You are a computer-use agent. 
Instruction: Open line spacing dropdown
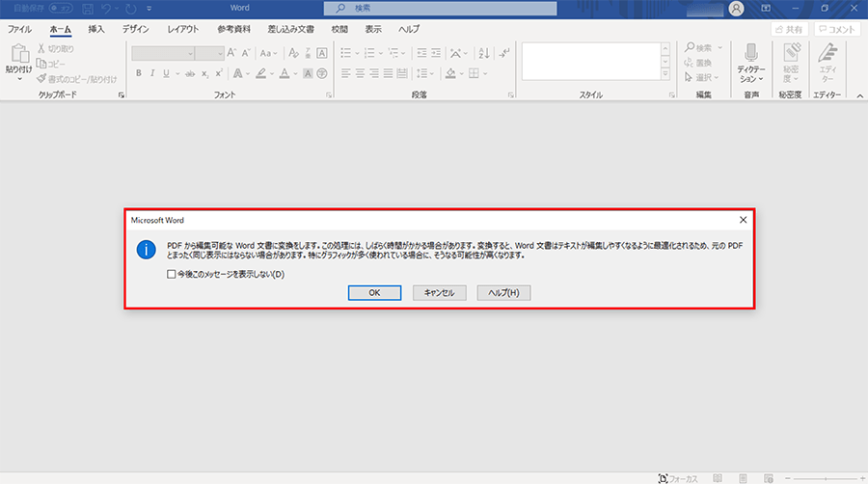[x=425, y=73]
